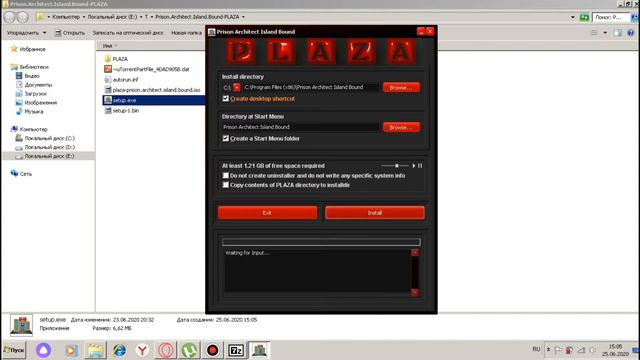Toggle the preview pane icon in Explorer

[x=618, y=33]
